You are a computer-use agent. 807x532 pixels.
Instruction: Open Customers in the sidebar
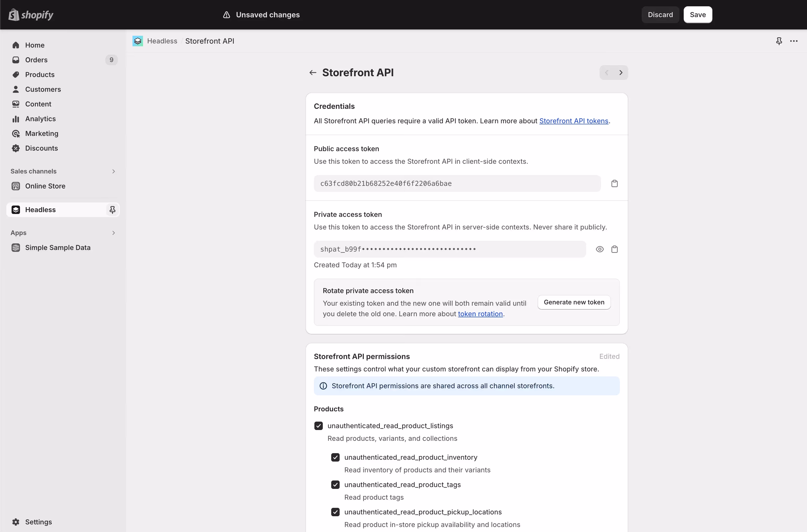tap(63, 89)
